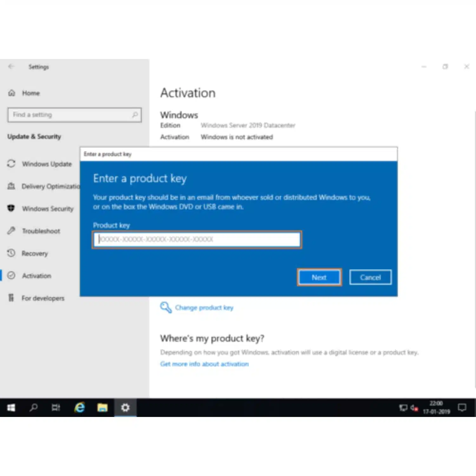476x476 pixels.
Task: Click the Change product key link
Action: [204, 308]
